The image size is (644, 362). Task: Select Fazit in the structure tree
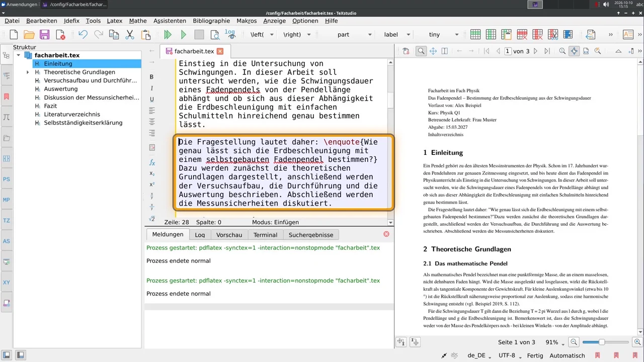pyautogui.click(x=50, y=106)
